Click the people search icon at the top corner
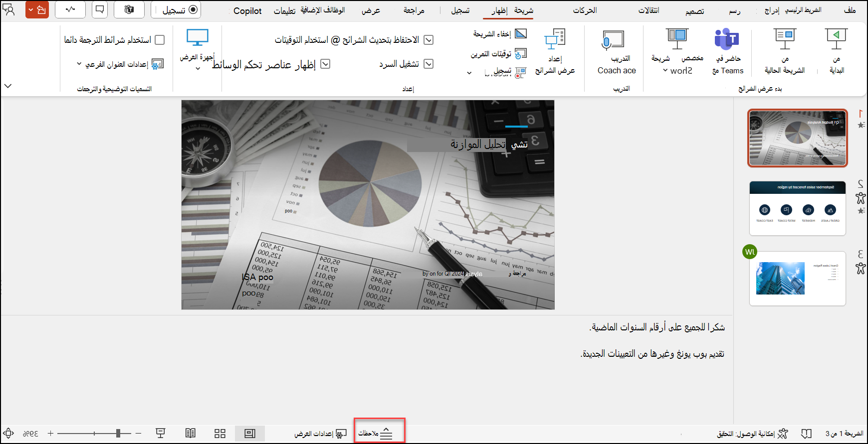The width and height of the screenshot is (868, 444). (x=8, y=9)
